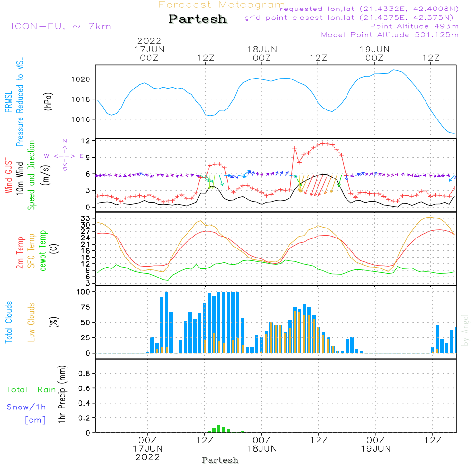Click the (m/s) unit label
Screen dimensions: 476x476
click(x=46, y=175)
